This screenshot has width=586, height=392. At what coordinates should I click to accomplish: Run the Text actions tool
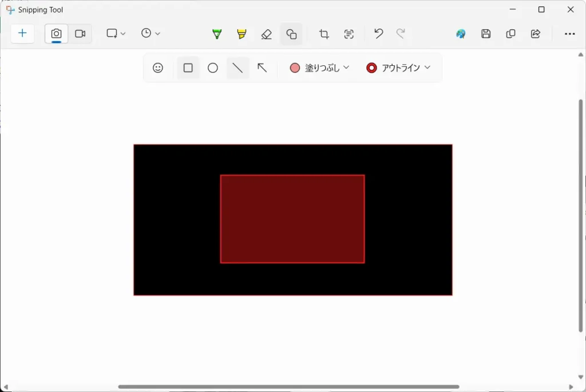(349, 34)
